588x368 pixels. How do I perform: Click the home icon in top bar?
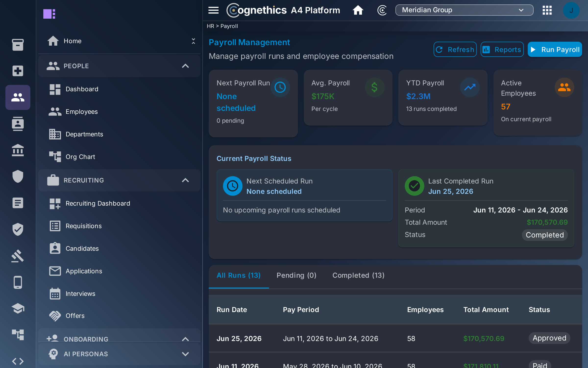tap(358, 10)
